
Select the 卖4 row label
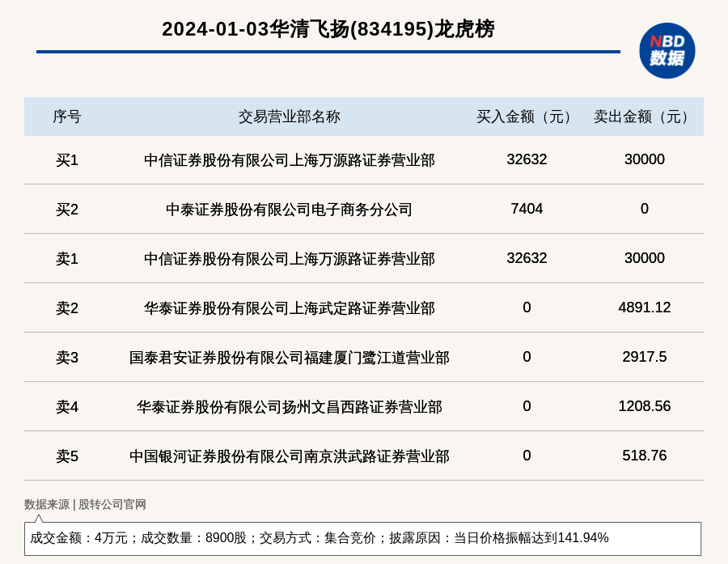(x=67, y=407)
